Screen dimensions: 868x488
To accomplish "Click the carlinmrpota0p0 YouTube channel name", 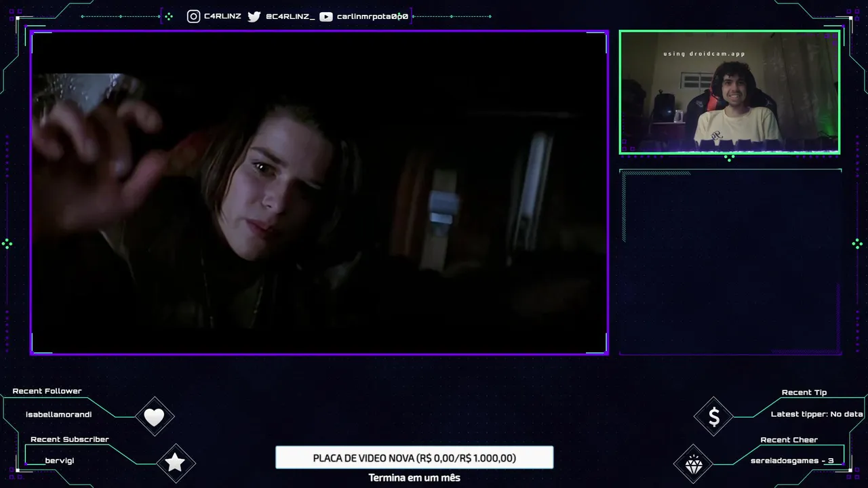I will 372,16.
